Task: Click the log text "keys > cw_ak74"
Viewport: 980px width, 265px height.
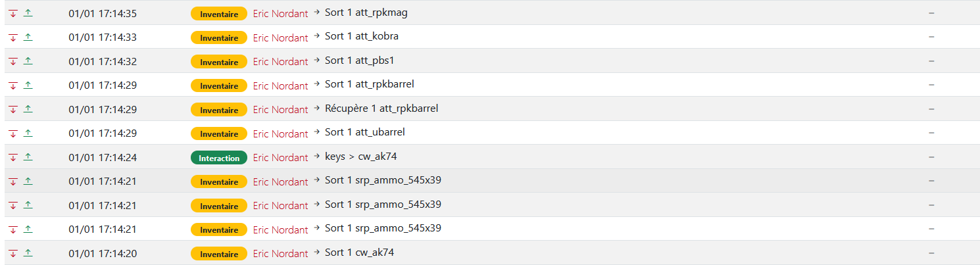Action: tap(360, 157)
